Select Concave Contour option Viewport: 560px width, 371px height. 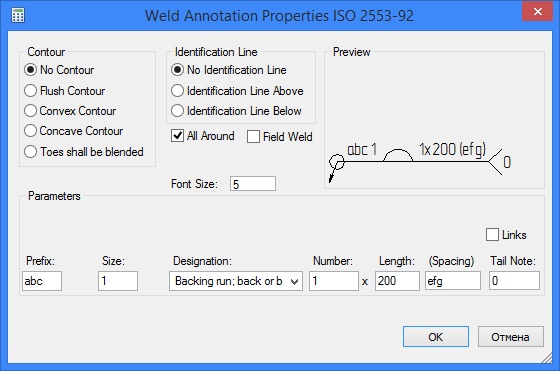pos(30,131)
